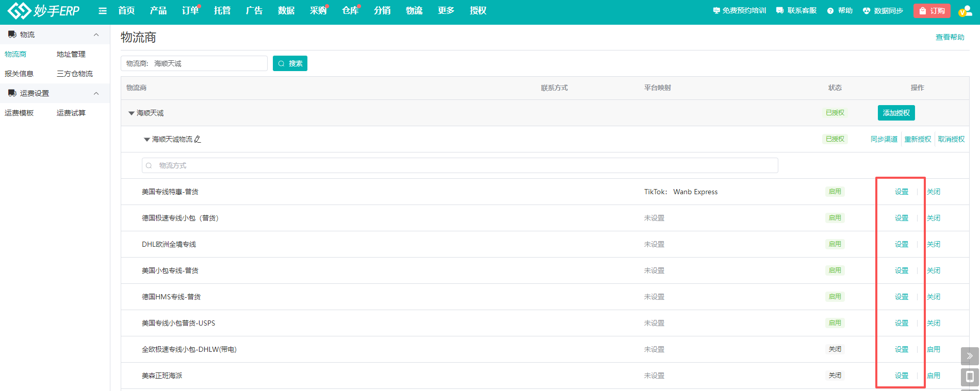980x391 pixels.
Task: Click the edit pencil beside 海顺天诚物流
Action: (198, 139)
